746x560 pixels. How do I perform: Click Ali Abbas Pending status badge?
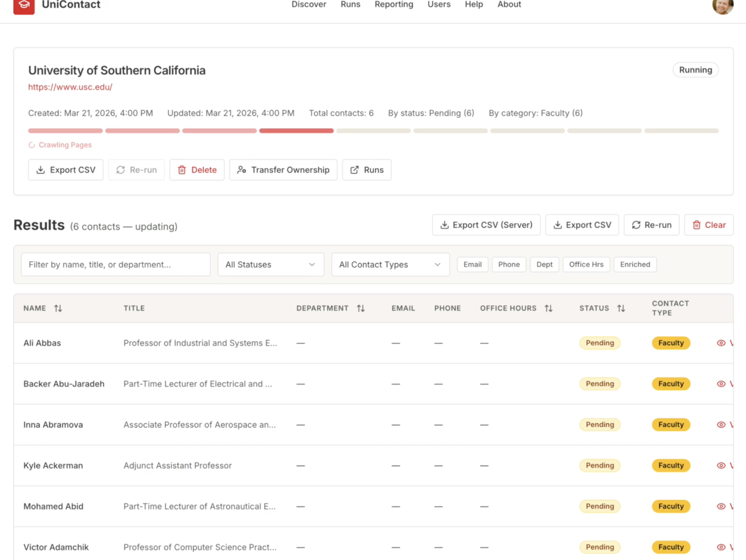pos(600,343)
